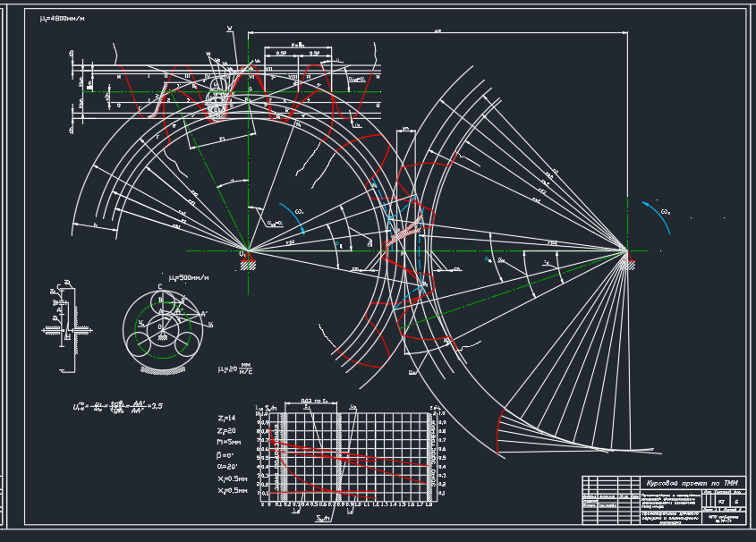
Task: Click the red arc at fan bottom
Action: (500, 431)
